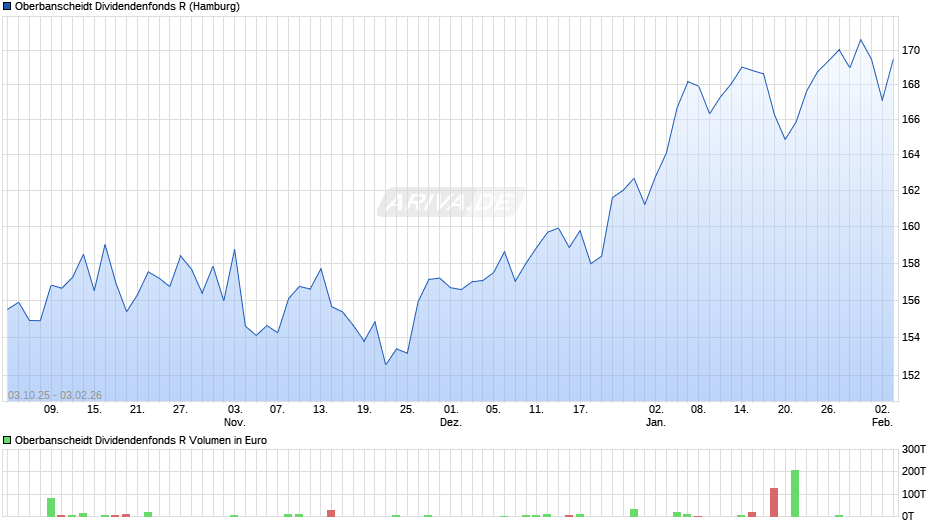Screen dimensions: 940x526
Task: Click the '21.' date label on x-axis
Action: point(137,410)
